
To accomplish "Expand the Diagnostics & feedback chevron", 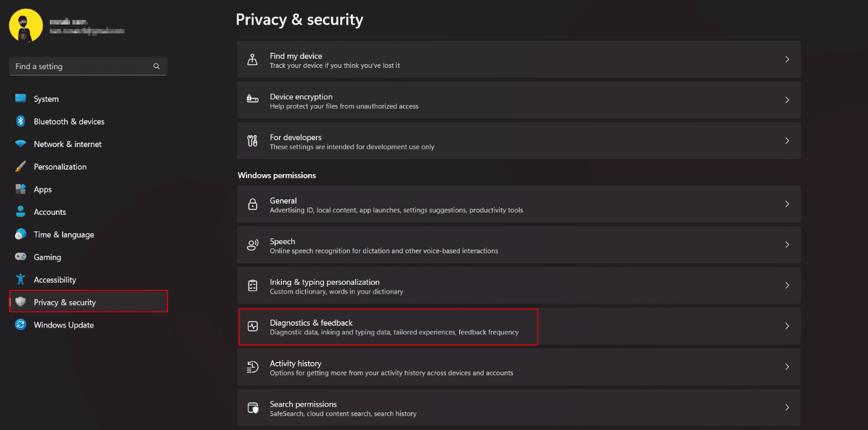I will tap(787, 326).
